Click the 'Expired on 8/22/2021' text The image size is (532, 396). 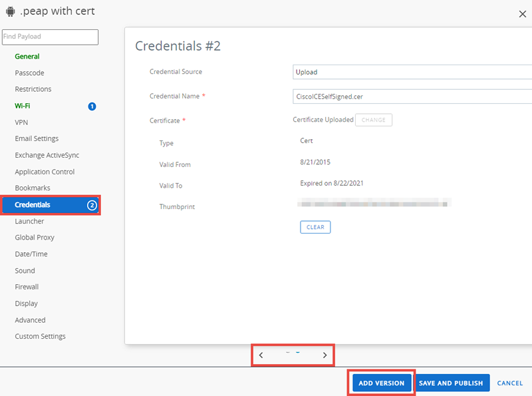(x=331, y=184)
